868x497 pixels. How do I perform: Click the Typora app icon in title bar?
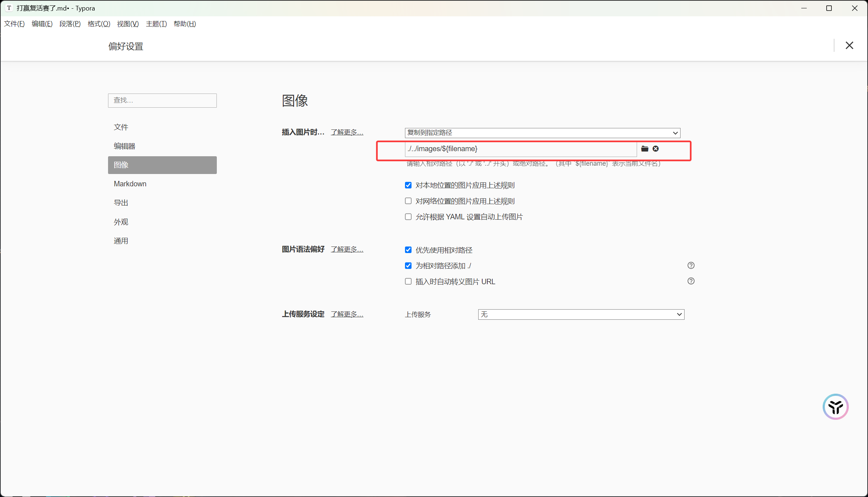point(9,8)
